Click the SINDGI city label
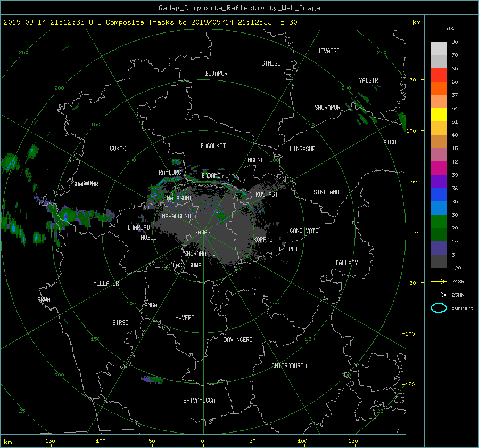 click(271, 63)
